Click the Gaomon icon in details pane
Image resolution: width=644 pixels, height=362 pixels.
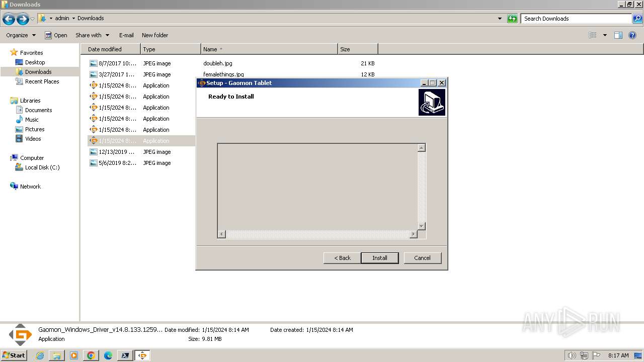[21, 335]
